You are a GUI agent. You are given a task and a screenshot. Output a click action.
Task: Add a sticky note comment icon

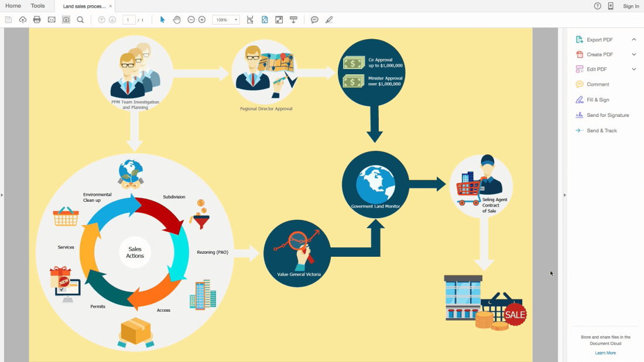pyautogui.click(x=314, y=20)
